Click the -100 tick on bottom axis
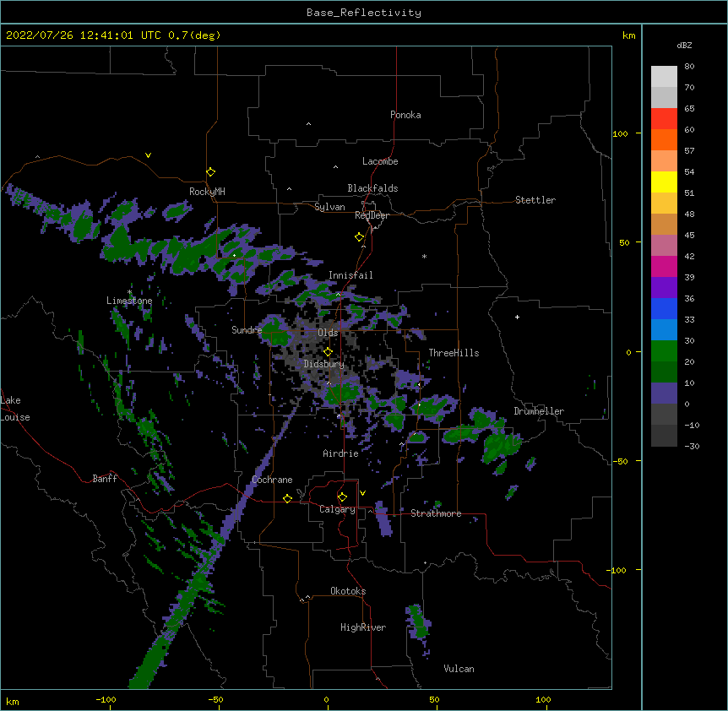Screen dimensions: 728x711 (106, 699)
